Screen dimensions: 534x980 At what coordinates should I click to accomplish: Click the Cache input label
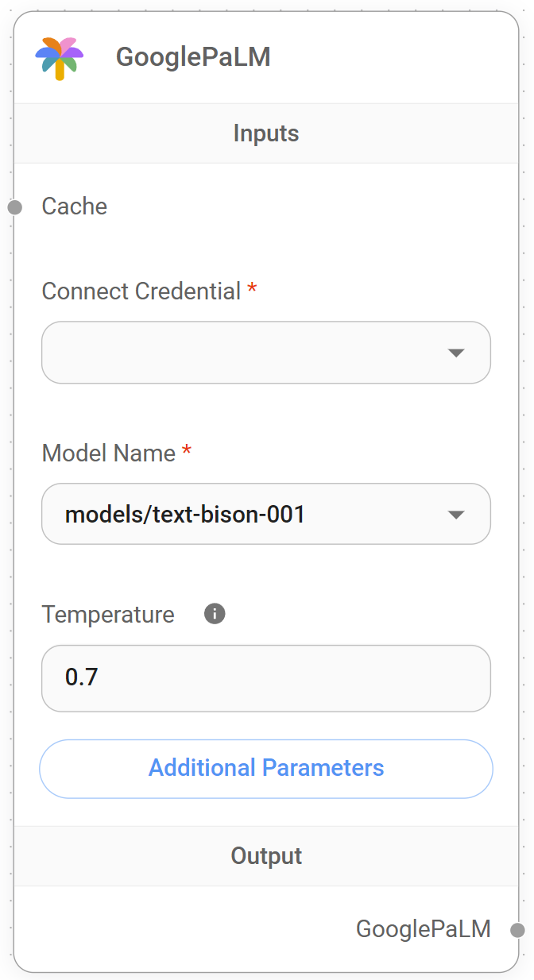coord(74,206)
